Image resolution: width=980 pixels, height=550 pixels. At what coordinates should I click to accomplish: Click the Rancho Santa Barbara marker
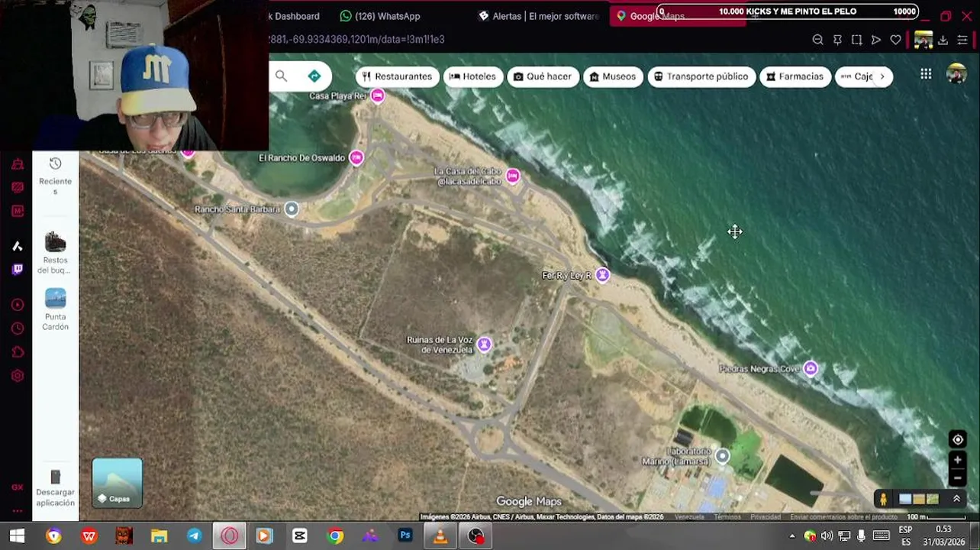pos(292,209)
